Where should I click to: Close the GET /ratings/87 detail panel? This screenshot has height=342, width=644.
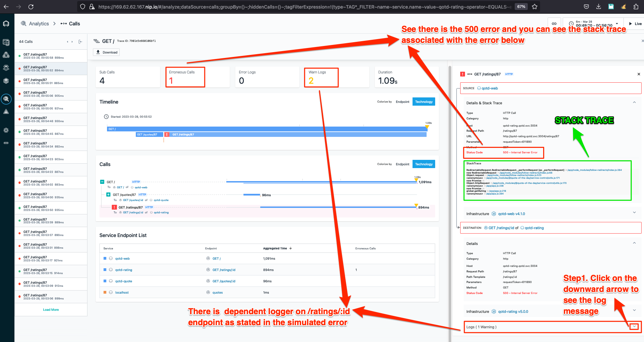(639, 74)
